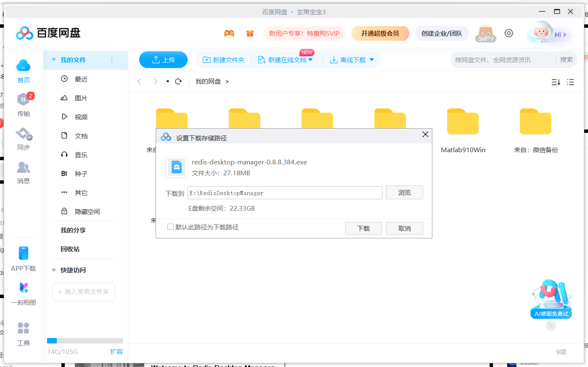The image size is (588, 367).
Task: Click the E盘剩余空间 22.33GB text
Action: 222,209
